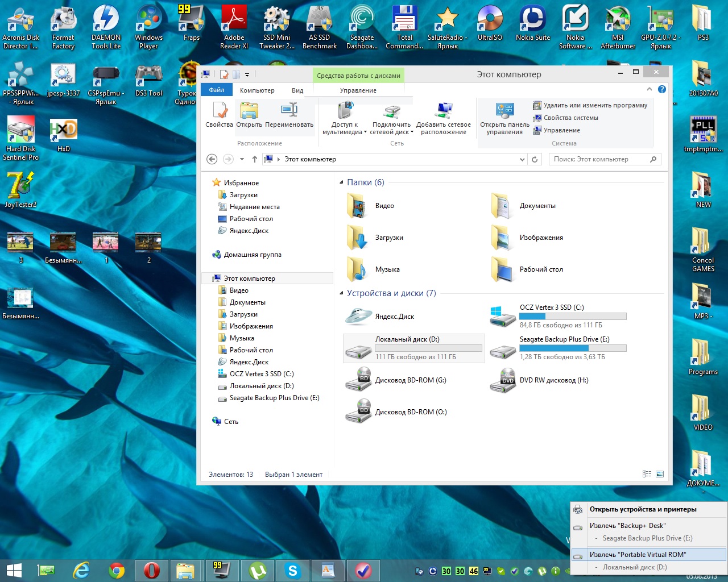Click Управление in the Система group
728x582 pixels.
[556, 130]
